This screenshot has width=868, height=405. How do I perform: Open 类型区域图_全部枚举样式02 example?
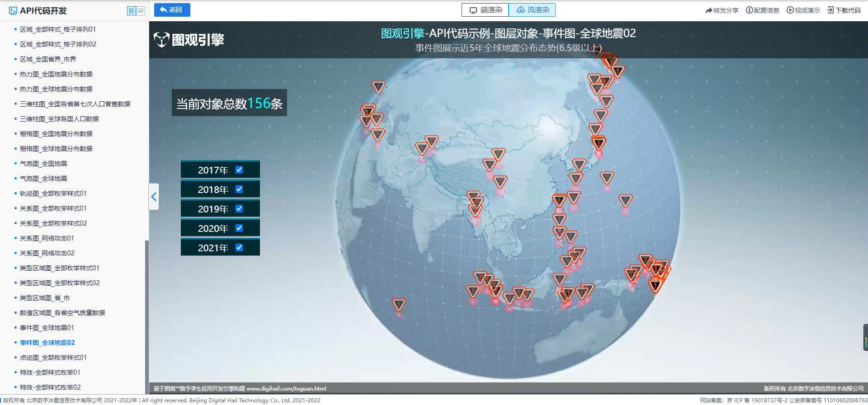point(60,283)
